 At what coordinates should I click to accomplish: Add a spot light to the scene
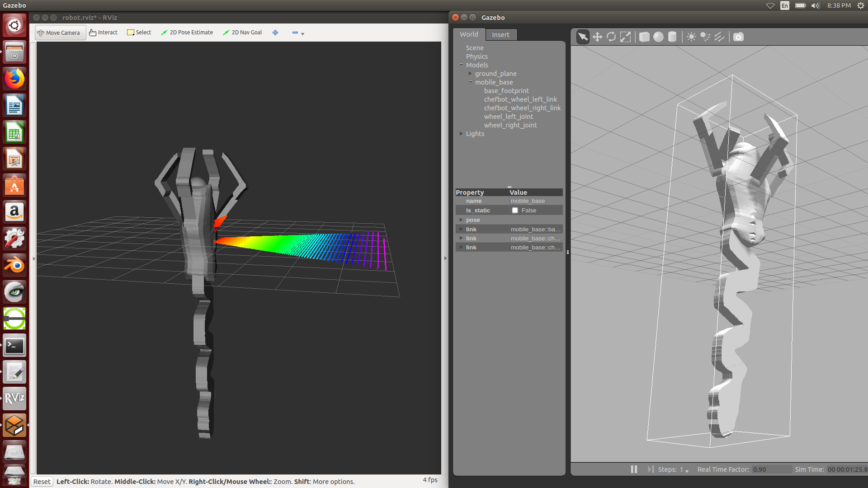705,37
